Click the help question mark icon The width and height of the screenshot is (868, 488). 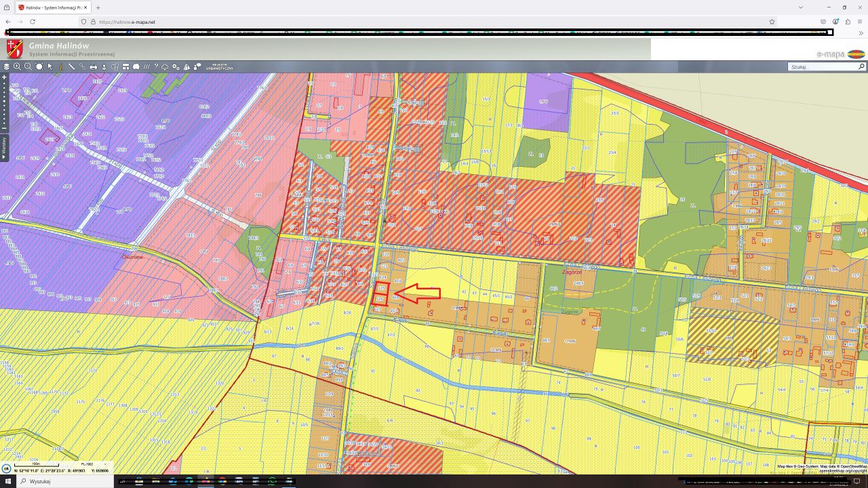tap(155, 67)
